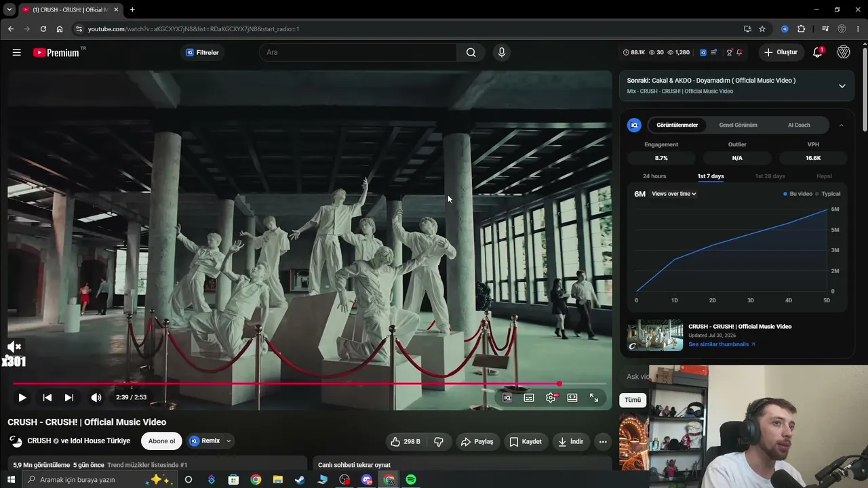The height and width of the screenshot is (488, 868).
Task: Subscribe using the Abone ol button
Action: (x=161, y=441)
